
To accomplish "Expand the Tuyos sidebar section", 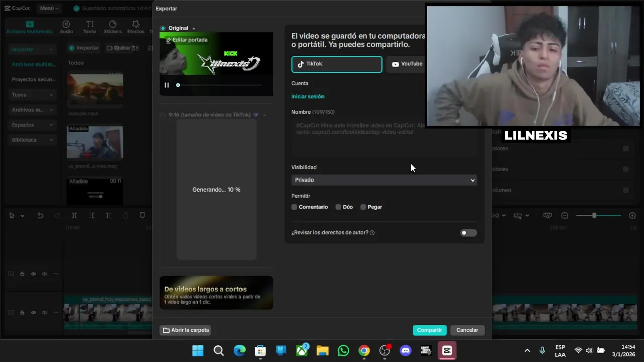I will click(32, 95).
